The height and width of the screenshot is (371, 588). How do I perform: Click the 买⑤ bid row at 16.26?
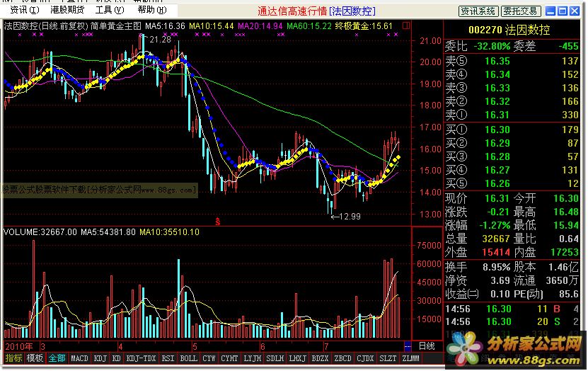tap(512, 183)
